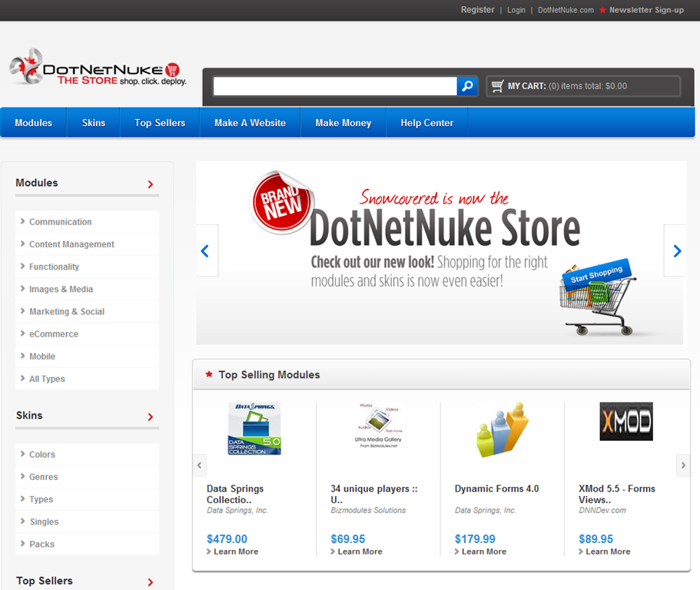Open the eCommerce category

[x=87, y=334]
